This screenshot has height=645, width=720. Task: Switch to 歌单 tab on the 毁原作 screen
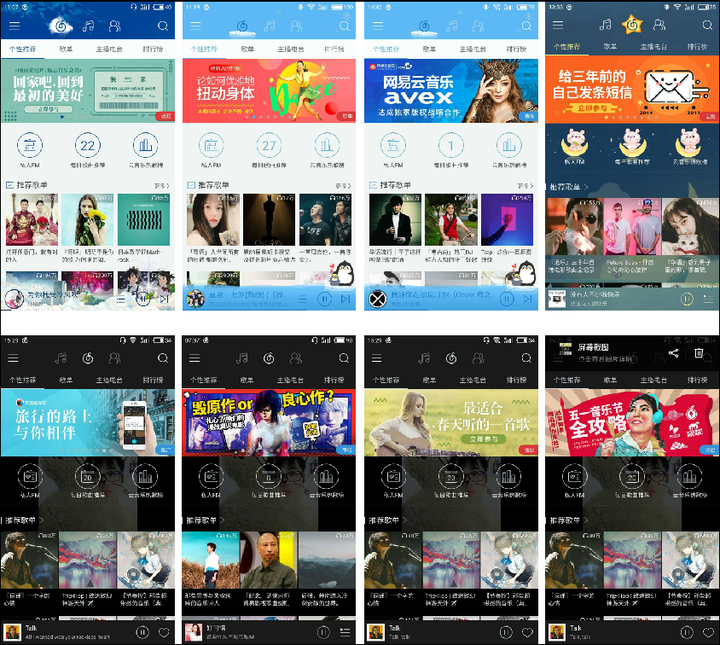tap(247, 380)
